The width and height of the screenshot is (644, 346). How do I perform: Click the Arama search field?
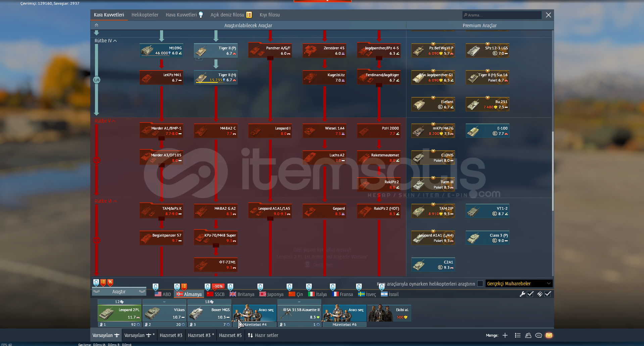click(x=502, y=15)
